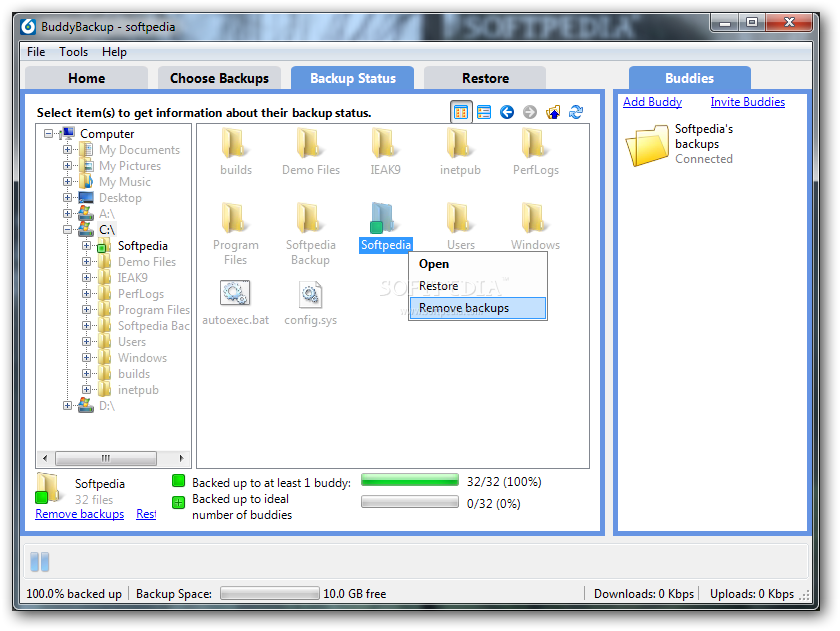Switch to large icons view

pos(461,112)
